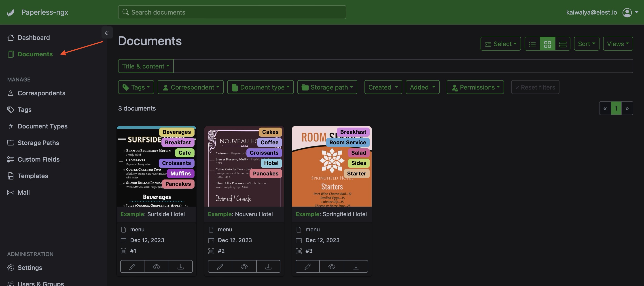Open Custom Fields in the sidebar
The image size is (644, 286).
pos(38,159)
